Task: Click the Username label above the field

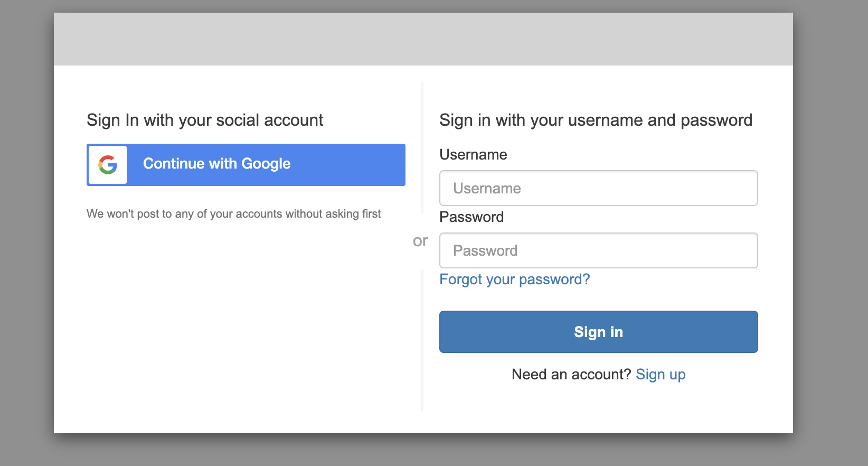Action: pos(473,155)
